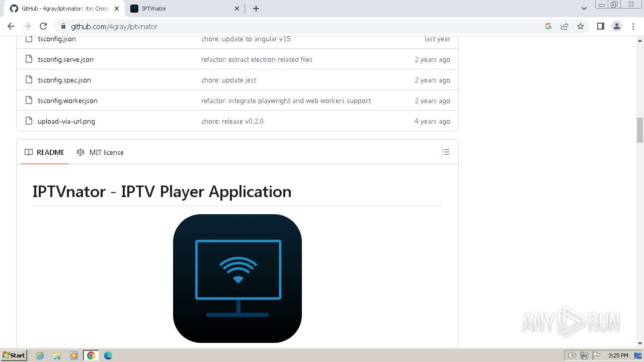Screen dimensions: 644x362
Task: Click the 'IPTVnator - IPTV Player Application' heading
Action: pyautogui.click(x=162, y=192)
